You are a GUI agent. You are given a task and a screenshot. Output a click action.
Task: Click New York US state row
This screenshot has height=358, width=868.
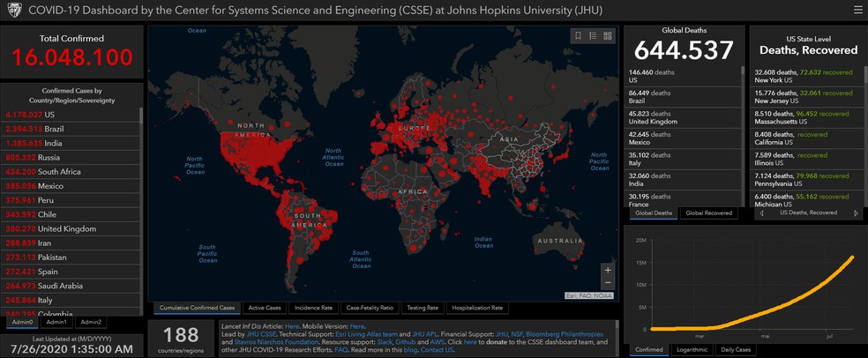(808, 77)
